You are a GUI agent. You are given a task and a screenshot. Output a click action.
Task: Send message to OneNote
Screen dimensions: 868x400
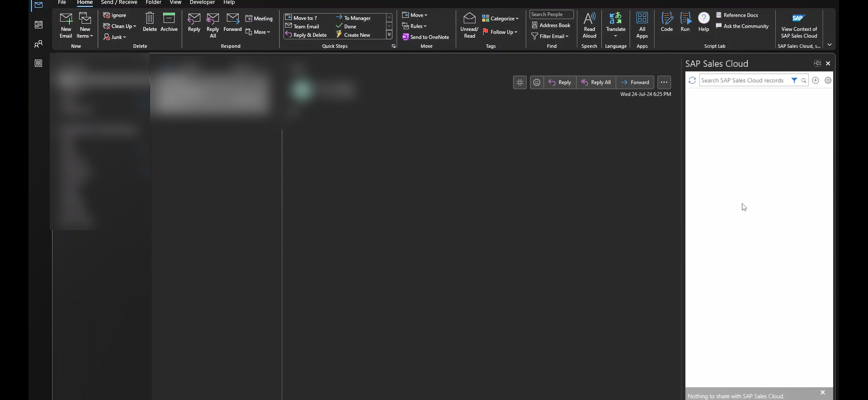425,37
